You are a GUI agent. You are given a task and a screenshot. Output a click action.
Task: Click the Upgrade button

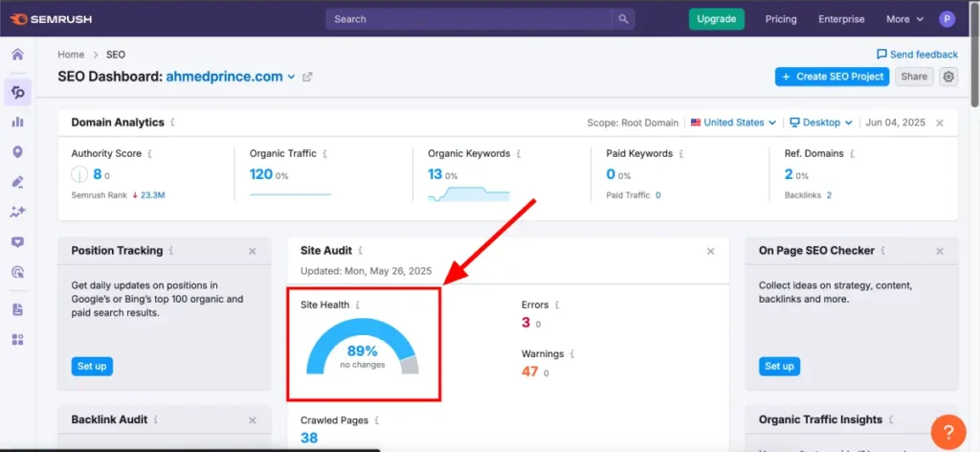coord(716,19)
